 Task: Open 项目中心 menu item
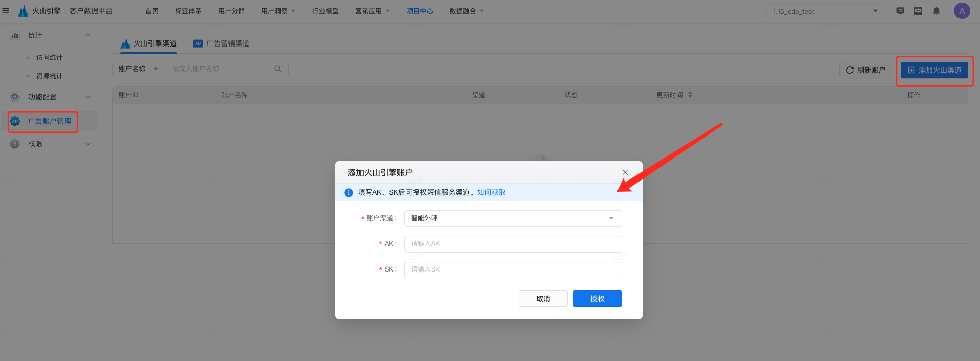(420, 11)
